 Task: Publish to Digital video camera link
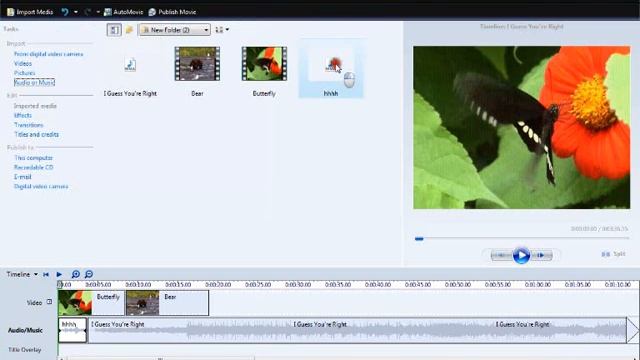point(41,186)
